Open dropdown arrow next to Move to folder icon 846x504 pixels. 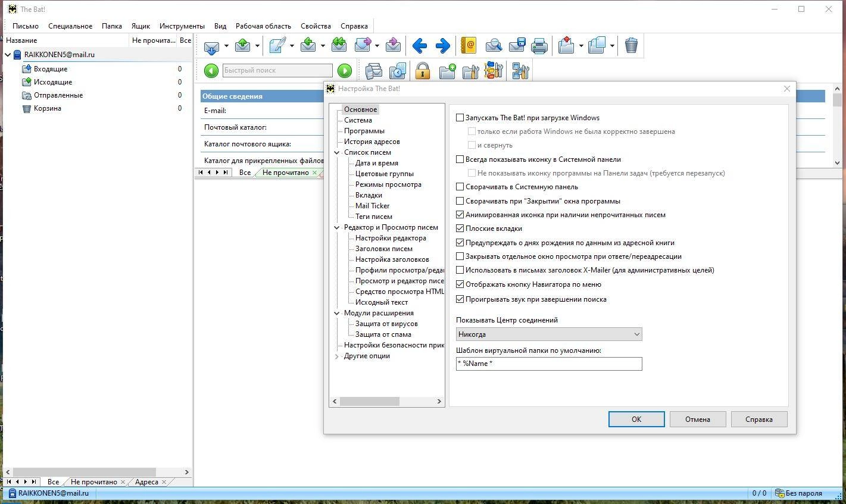(582, 46)
